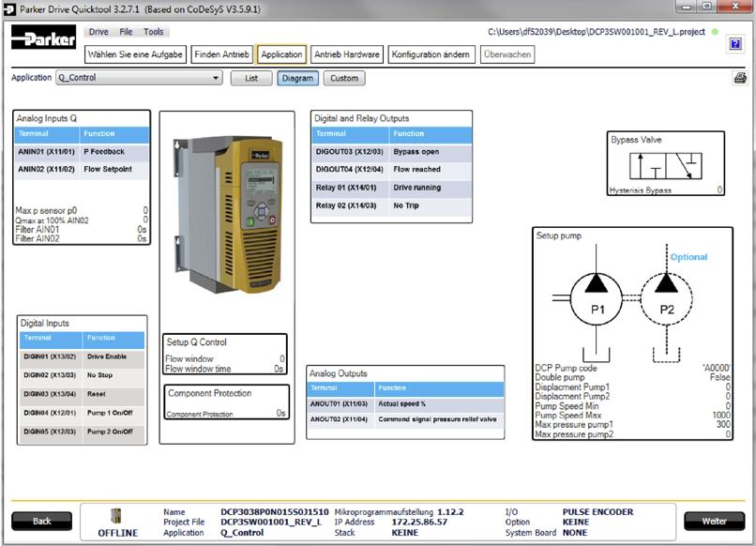Select the Diagram view button
Viewport: 756px width, 546px height.
[297, 78]
